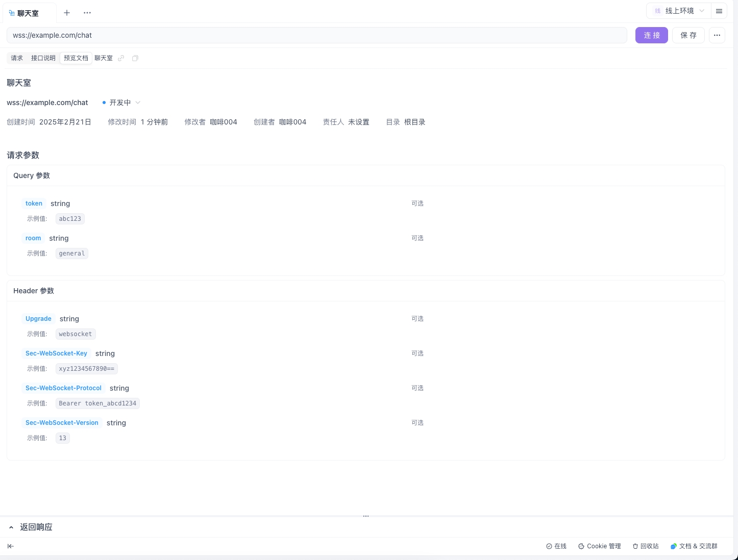Viewport: 738px width, 560px height.
Task: Click the 1 分钟前 modified time
Action: [x=154, y=122]
